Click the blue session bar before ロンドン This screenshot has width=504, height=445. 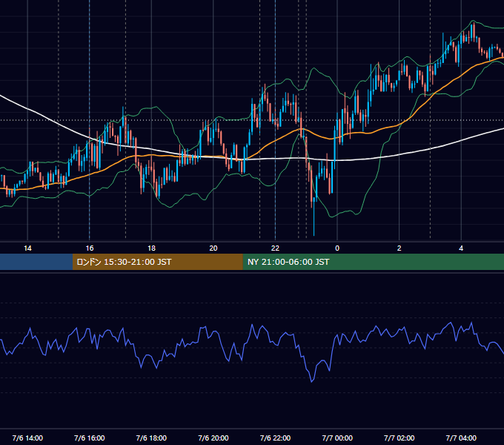click(36, 262)
